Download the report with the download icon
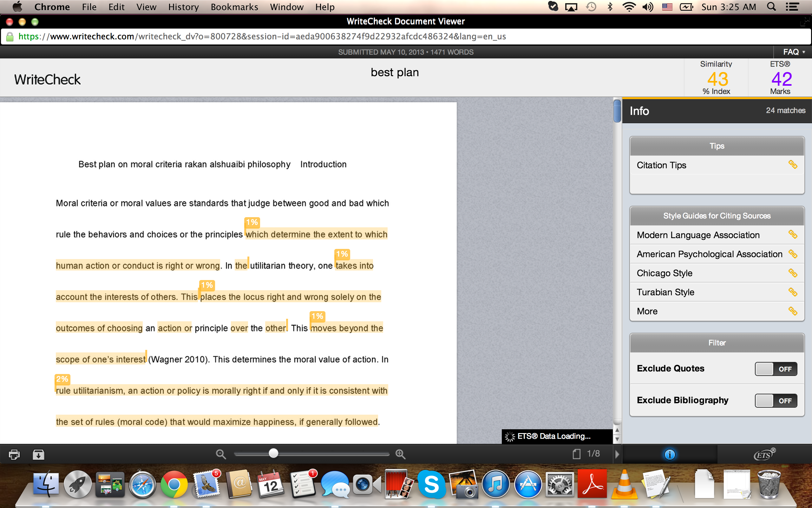 [x=39, y=454]
